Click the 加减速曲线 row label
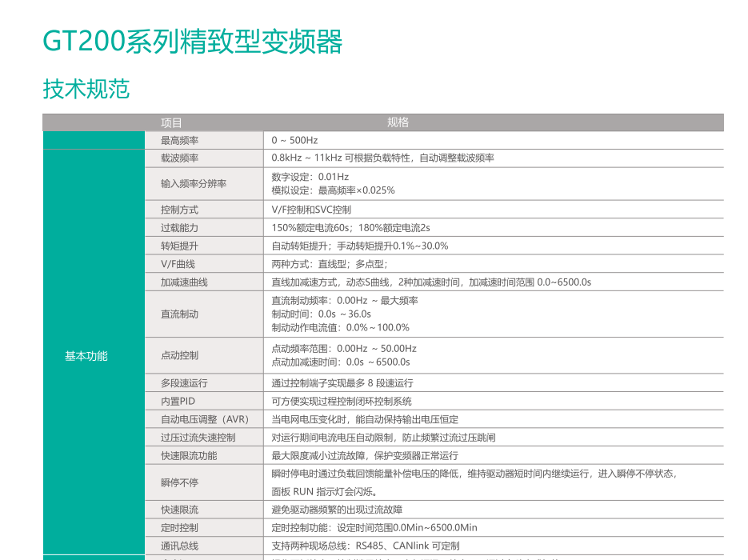 click(x=184, y=282)
